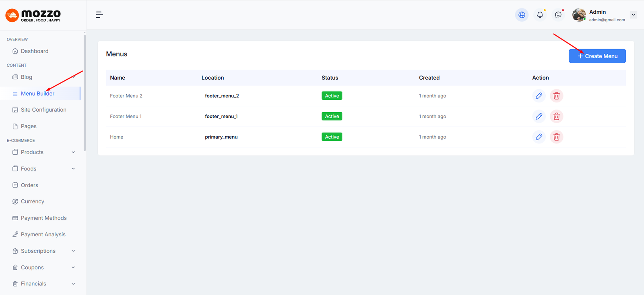Edit the Home primary menu
Viewport: 644px width, 295px height.
point(539,137)
